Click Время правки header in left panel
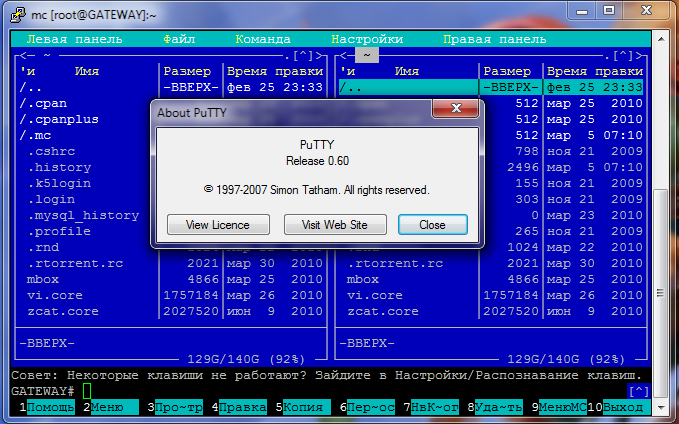 coord(275,71)
